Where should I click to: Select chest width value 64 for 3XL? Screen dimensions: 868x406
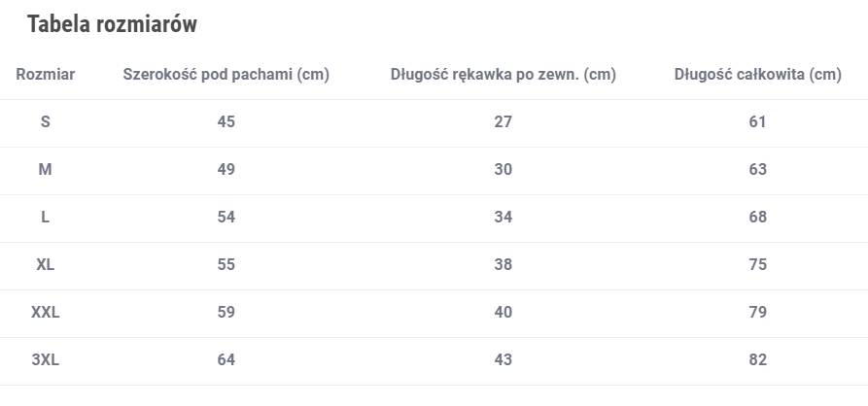226,360
